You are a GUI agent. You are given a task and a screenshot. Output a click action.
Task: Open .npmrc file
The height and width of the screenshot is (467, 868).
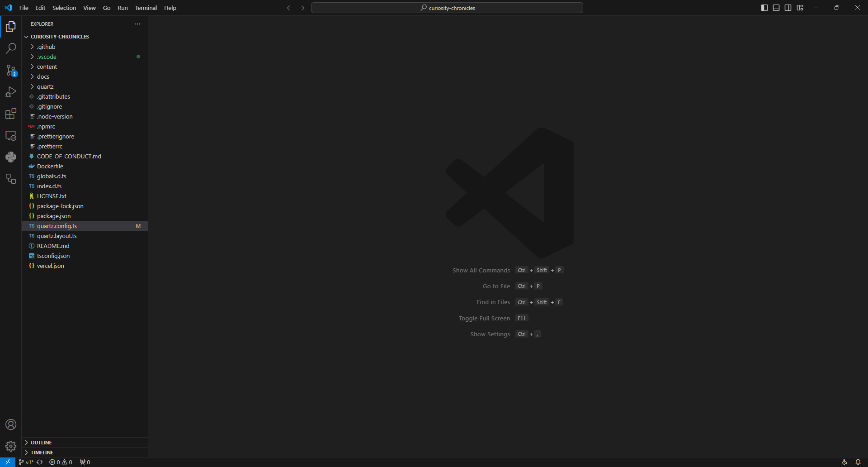tap(85, 126)
